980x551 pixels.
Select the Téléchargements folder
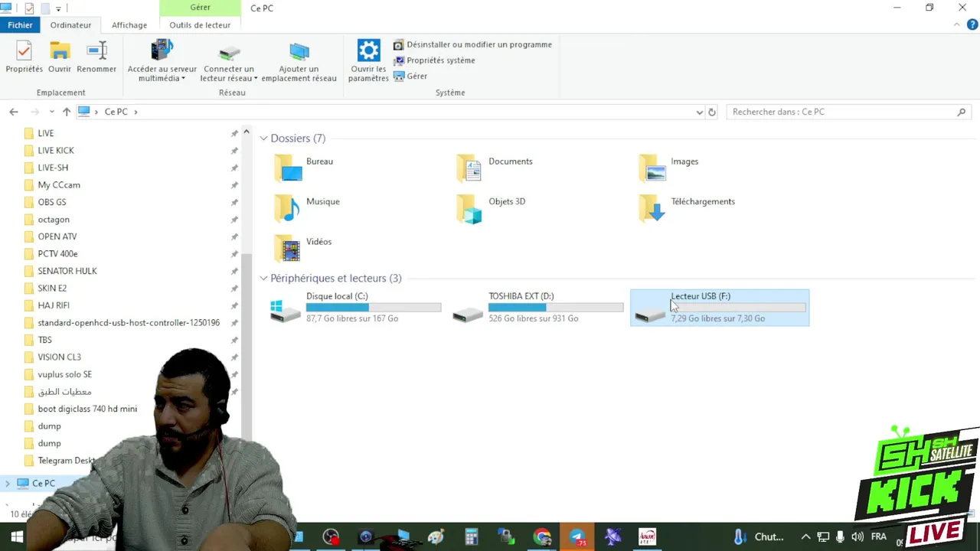(x=687, y=207)
